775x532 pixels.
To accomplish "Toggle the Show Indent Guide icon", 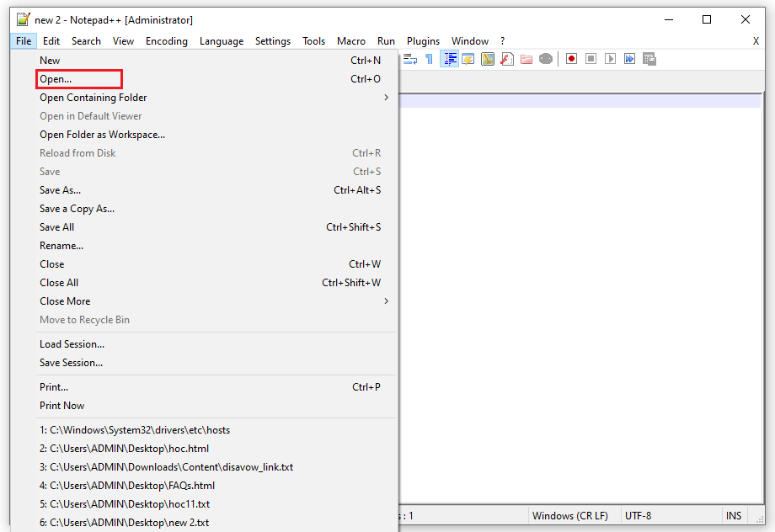I will tap(449, 59).
